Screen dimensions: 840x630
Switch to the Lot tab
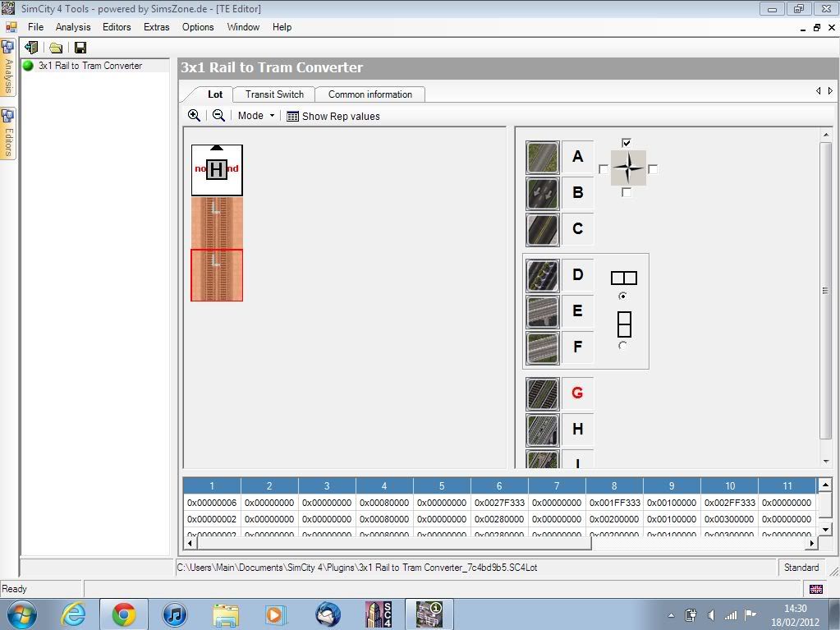coord(215,94)
